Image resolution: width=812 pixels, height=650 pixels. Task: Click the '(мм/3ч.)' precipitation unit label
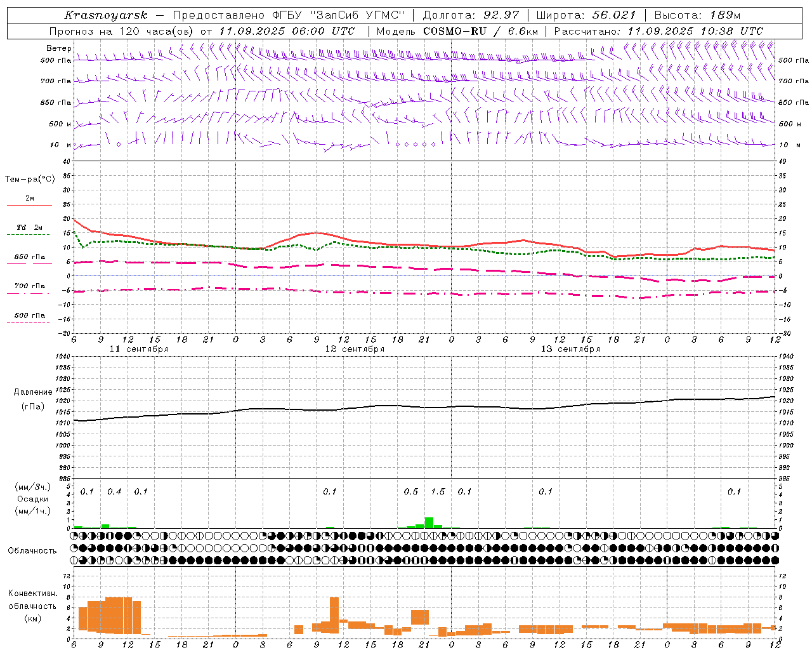[x=33, y=487]
